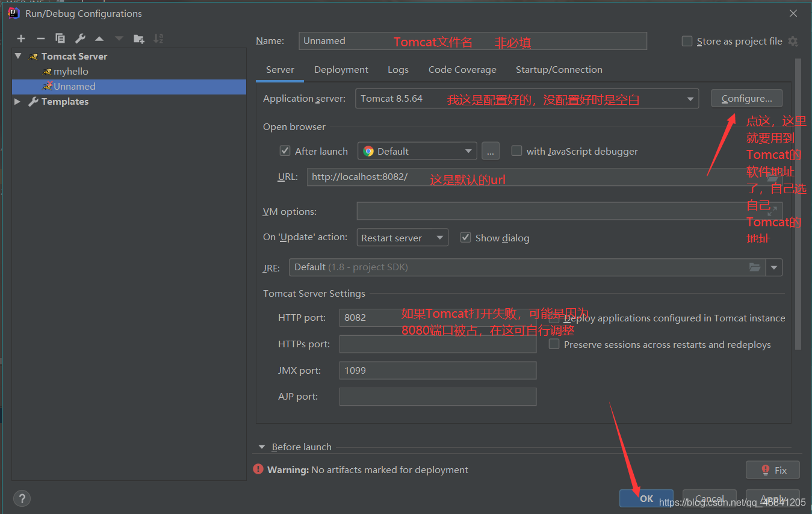Screen dimensions: 812x514
Task: Switch to the Server tab
Action: 280,70
